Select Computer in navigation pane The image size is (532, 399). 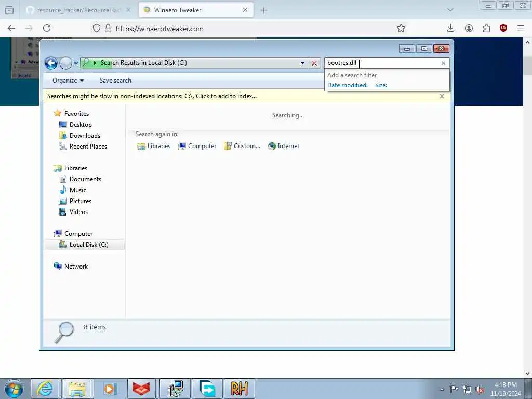(73, 234)
